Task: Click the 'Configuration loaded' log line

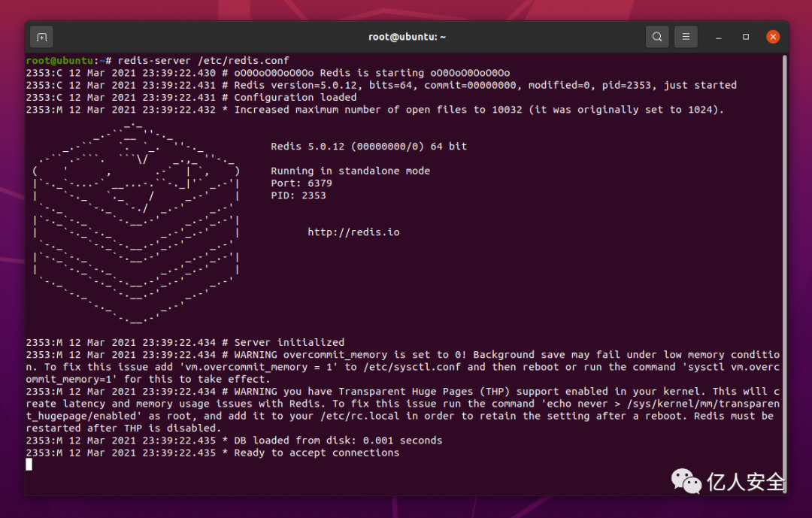Action: (191, 98)
